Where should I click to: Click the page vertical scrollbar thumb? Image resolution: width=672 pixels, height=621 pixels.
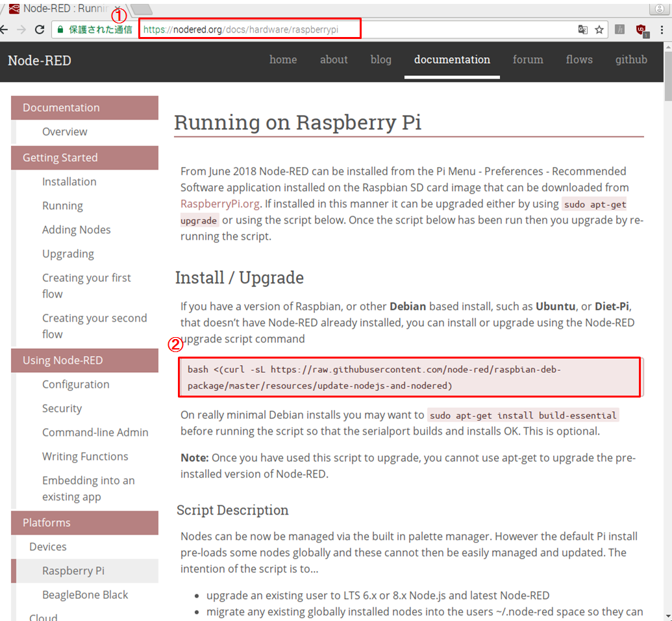[x=667, y=75]
